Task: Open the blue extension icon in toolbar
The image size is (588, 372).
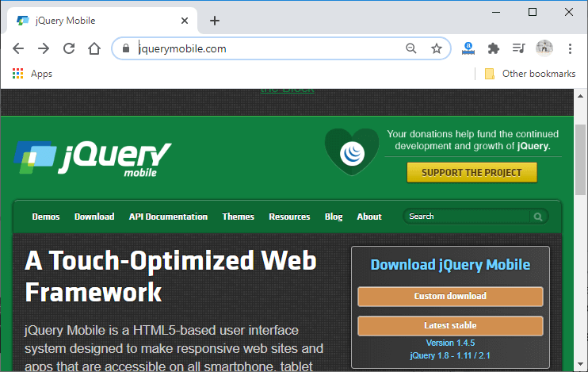Action: pos(468,48)
